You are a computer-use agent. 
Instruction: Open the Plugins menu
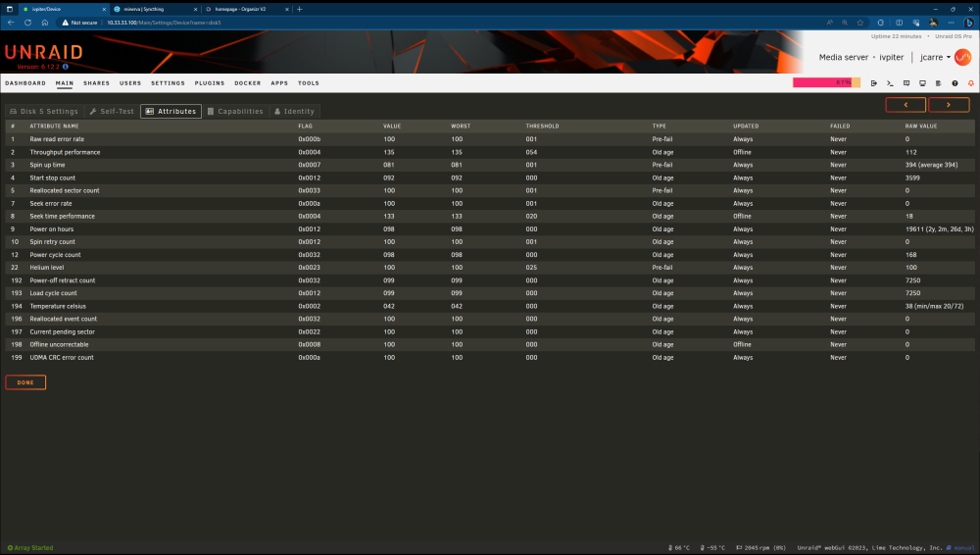tap(210, 83)
